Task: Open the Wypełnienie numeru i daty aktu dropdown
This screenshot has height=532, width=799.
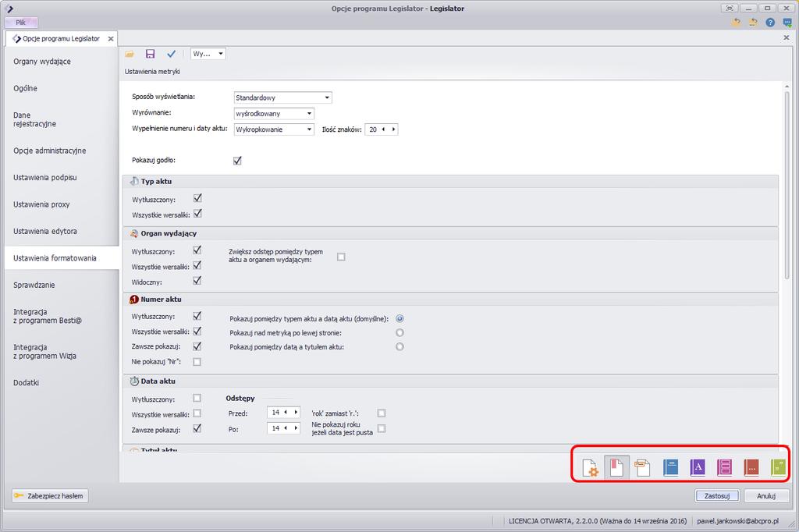Action: [274, 129]
